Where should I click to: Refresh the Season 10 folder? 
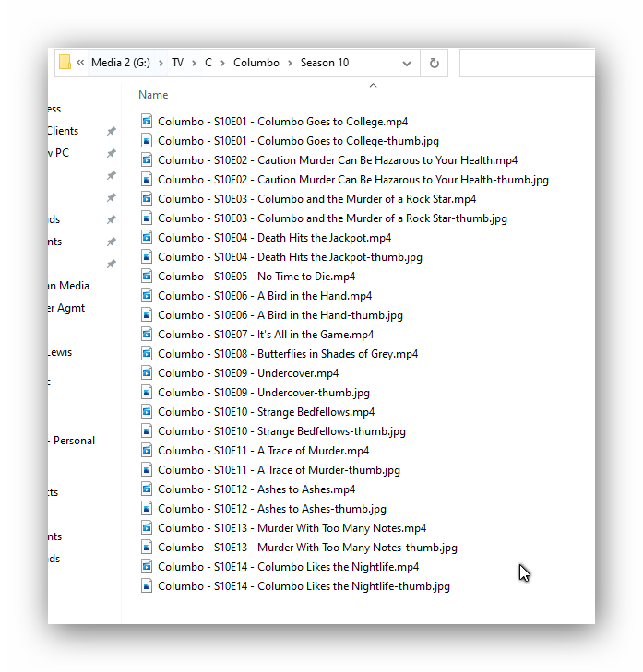coord(435,63)
